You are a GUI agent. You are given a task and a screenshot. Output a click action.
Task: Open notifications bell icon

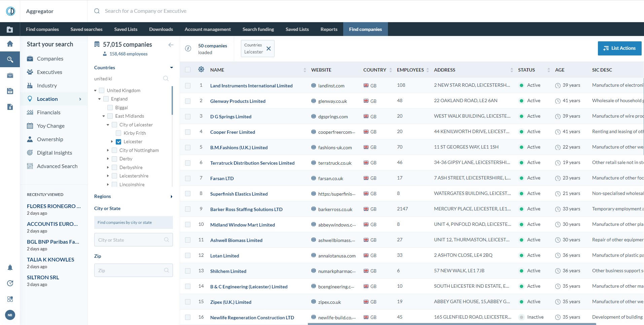[x=10, y=268]
